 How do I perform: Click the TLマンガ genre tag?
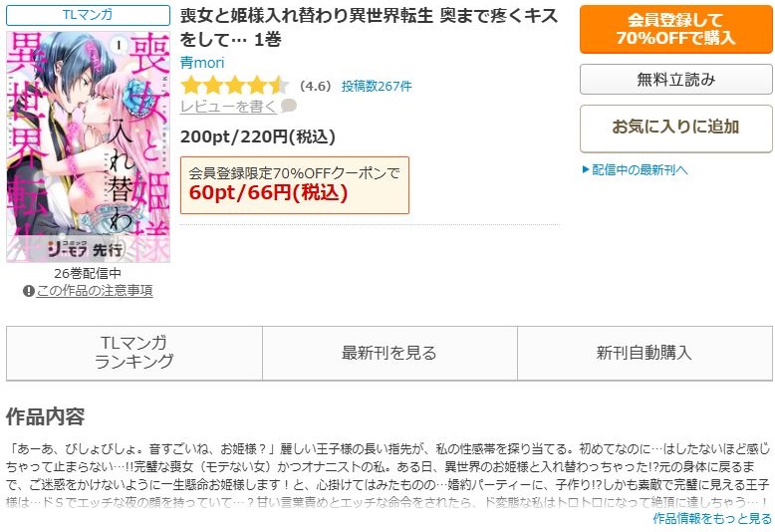(x=88, y=15)
